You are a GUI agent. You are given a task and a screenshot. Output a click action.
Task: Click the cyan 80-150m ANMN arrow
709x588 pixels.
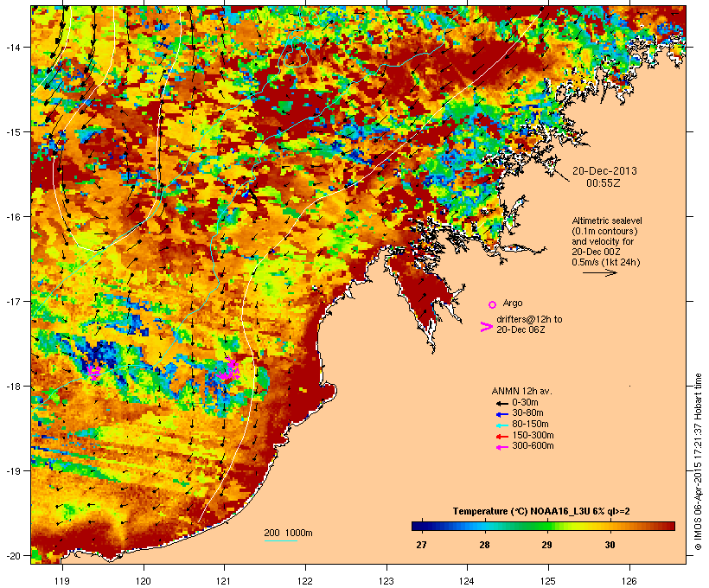pos(501,424)
